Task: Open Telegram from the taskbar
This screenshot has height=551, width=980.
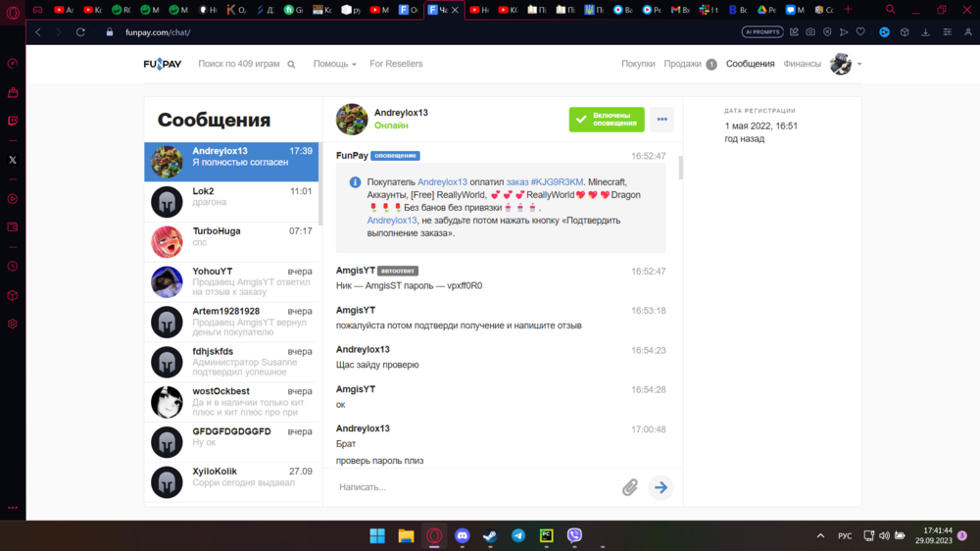Action: pos(518,535)
